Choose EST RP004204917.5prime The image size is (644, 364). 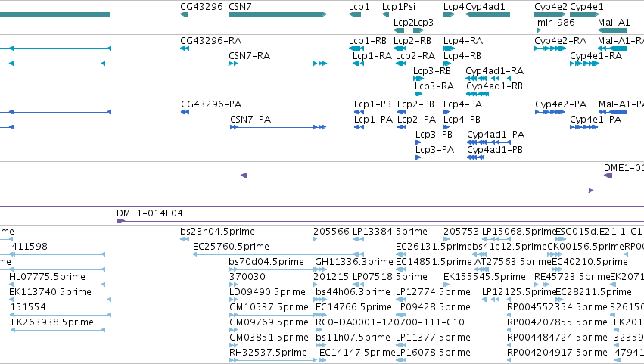[557, 353]
